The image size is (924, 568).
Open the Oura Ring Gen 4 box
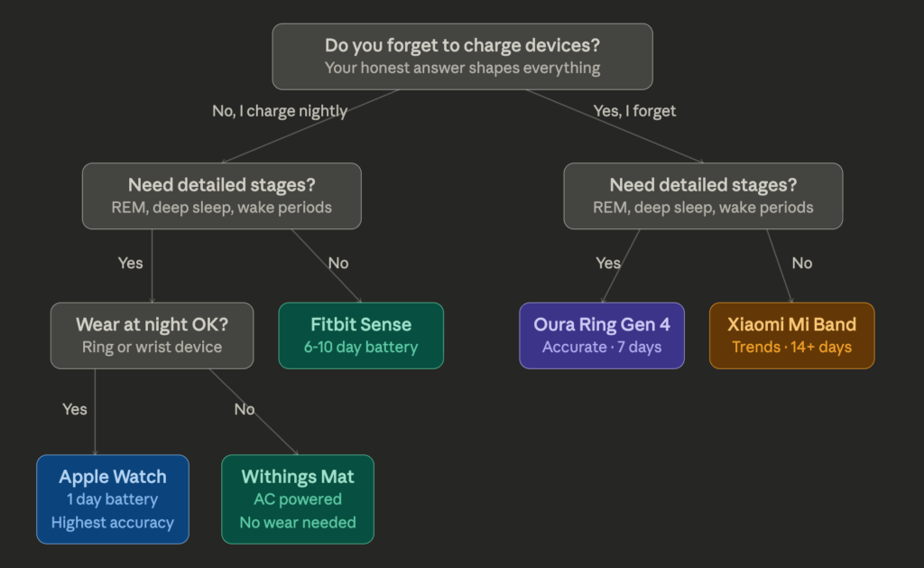pos(602,336)
